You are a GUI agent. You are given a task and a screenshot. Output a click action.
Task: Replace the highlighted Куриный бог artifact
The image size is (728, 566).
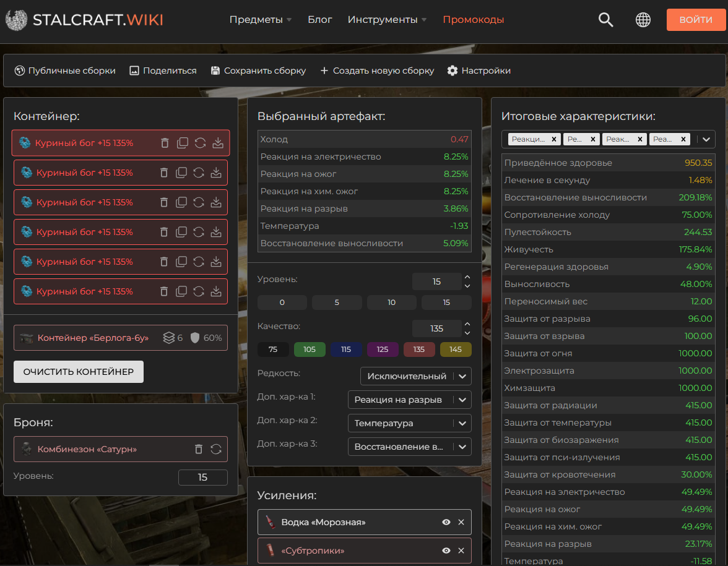(x=200, y=143)
